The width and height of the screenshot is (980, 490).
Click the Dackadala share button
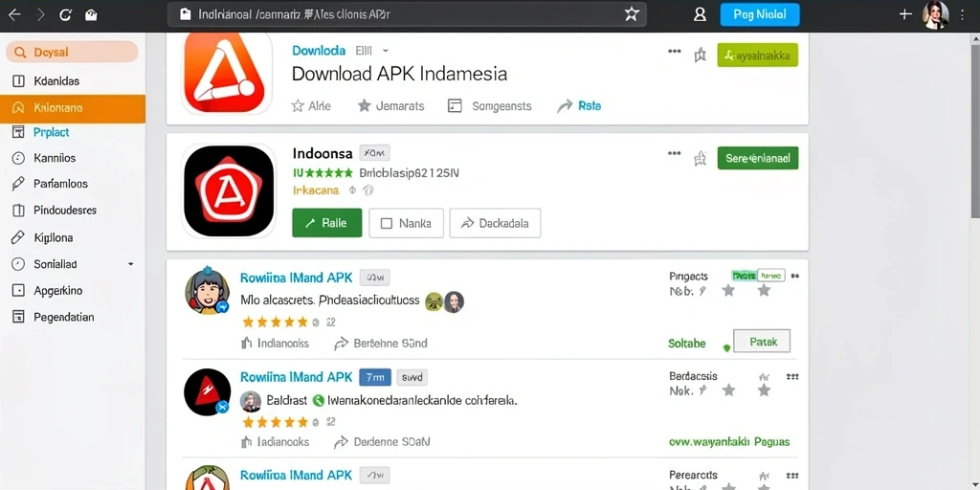pyautogui.click(x=495, y=223)
